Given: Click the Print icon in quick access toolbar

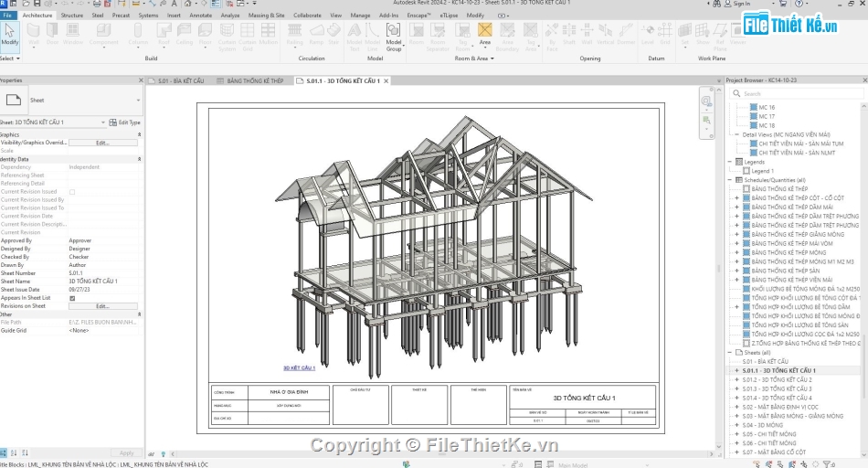Looking at the screenshot, I should [x=96, y=4].
